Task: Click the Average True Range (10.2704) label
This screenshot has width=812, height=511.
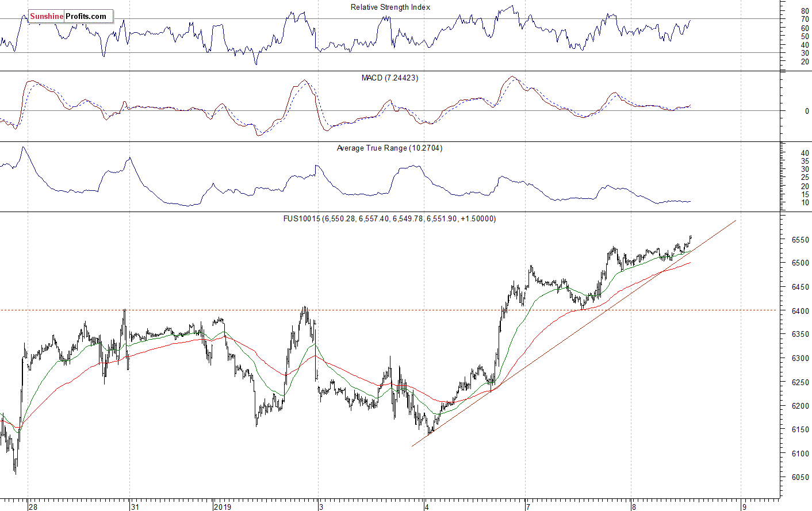Action: [x=389, y=148]
